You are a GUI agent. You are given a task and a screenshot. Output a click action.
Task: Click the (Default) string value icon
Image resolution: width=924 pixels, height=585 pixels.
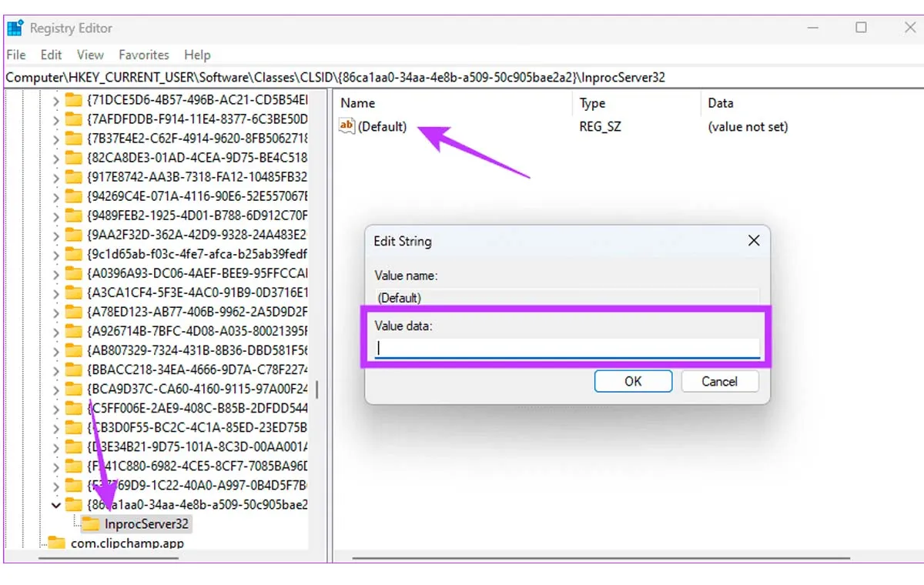point(346,127)
